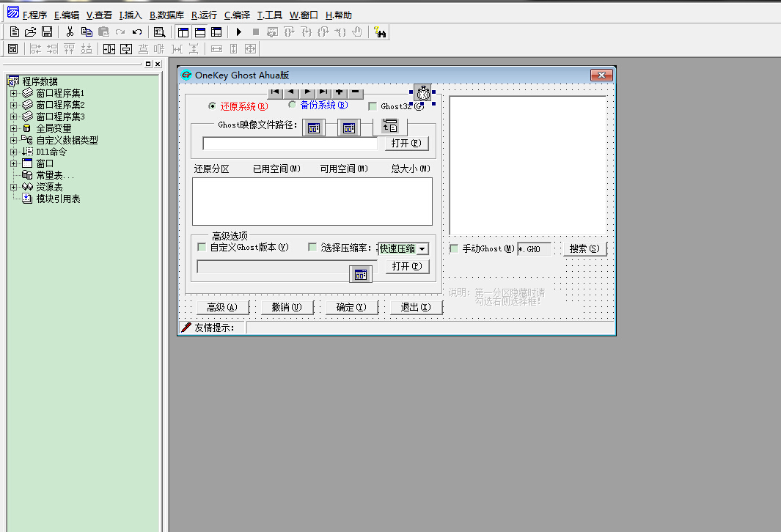Image resolution: width=781 pixels, height=532 pixels.
Task: Click the magnifier search toolbar icon
Action: [159, 32]
